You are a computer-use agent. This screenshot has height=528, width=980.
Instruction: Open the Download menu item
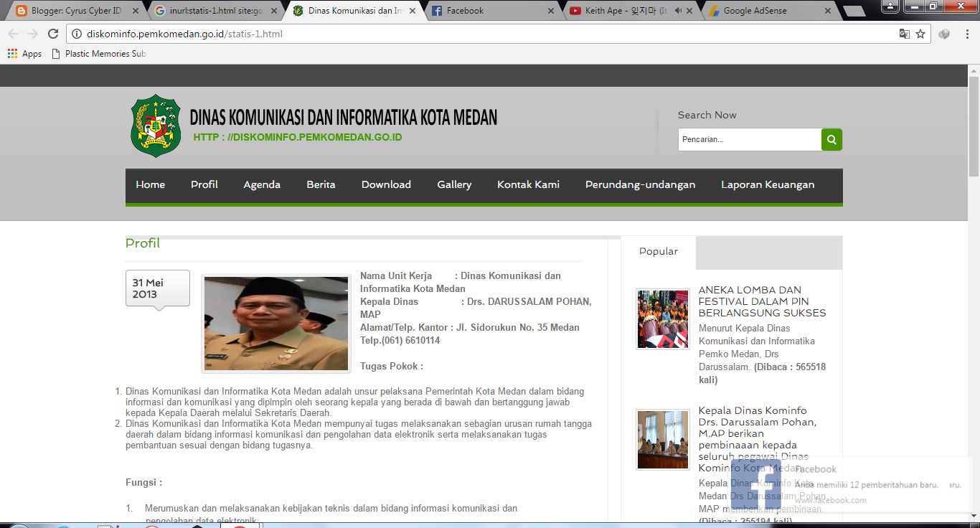tap(386, 185)
